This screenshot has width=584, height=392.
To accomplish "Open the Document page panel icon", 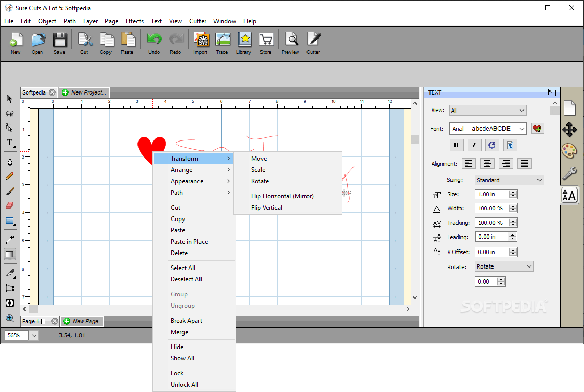I will [x=570, y=108].
